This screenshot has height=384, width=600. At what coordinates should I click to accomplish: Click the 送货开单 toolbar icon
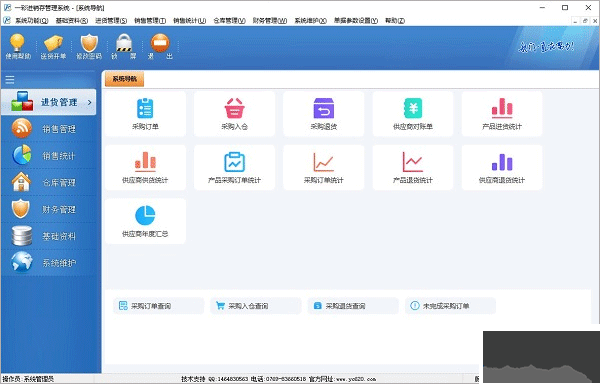[x=53, y=46]
